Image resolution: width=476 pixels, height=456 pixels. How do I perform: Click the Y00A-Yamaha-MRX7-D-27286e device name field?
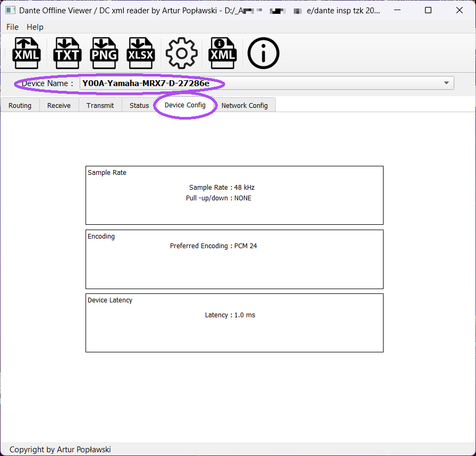[x=267, y=83]
